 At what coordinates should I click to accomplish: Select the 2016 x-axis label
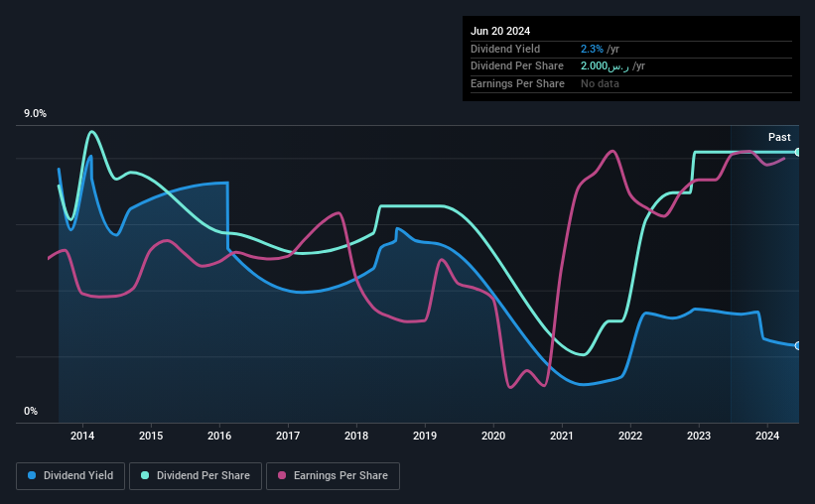[x=219, y=436]
